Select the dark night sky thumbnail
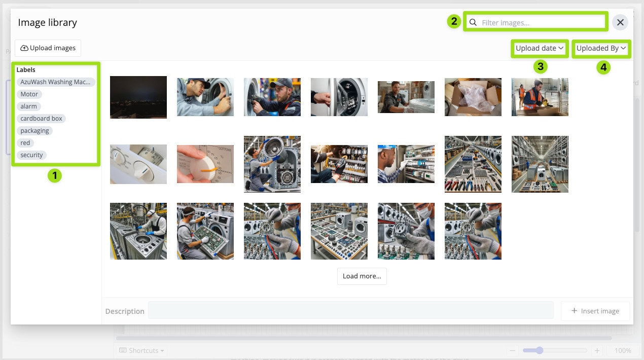 point(138,97)
